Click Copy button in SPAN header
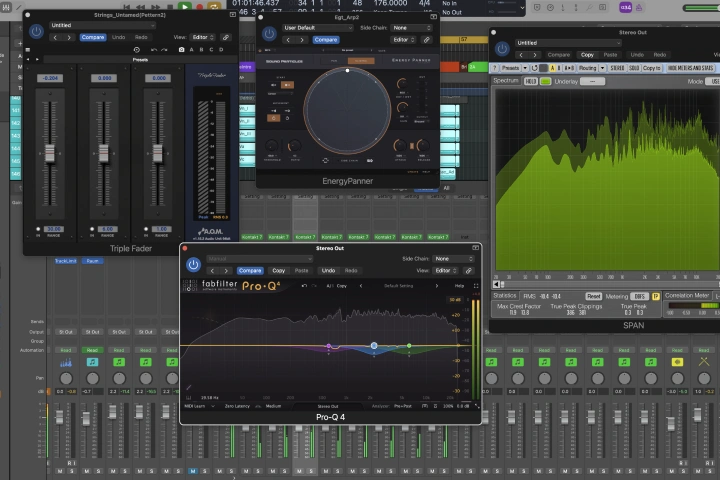720x480 pixels. point(587,55)
